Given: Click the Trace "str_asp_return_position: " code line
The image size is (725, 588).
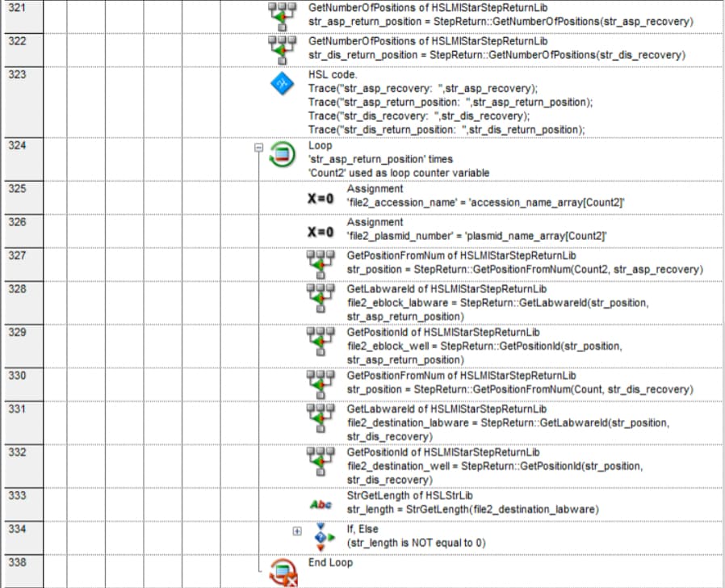Looking at the screenshot, I should (451, 103).
